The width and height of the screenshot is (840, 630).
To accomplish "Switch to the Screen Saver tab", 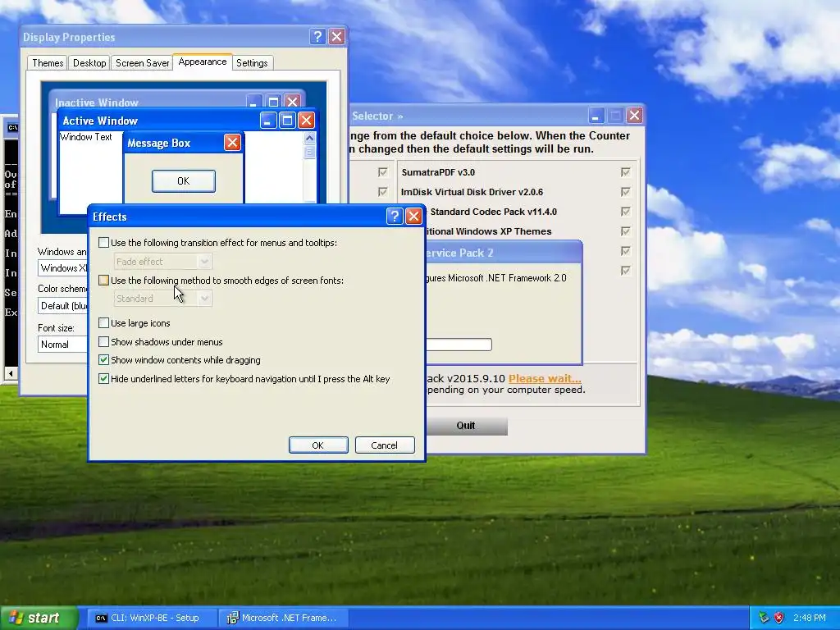I will tap(142, 63).
